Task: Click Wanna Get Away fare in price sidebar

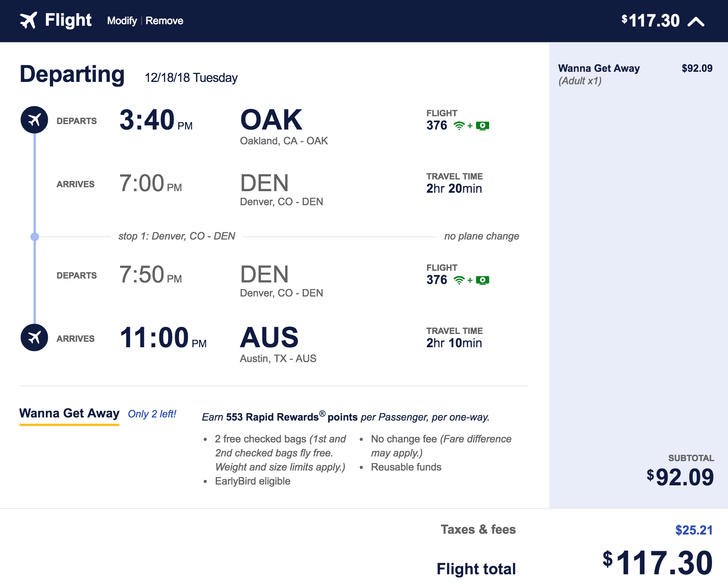Action: pos(599,68)
